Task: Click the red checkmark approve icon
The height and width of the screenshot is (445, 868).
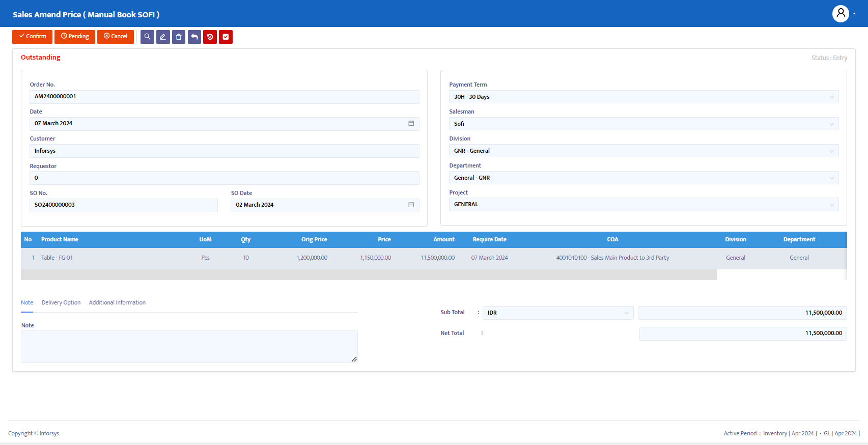Action: (x=226, y=37)
